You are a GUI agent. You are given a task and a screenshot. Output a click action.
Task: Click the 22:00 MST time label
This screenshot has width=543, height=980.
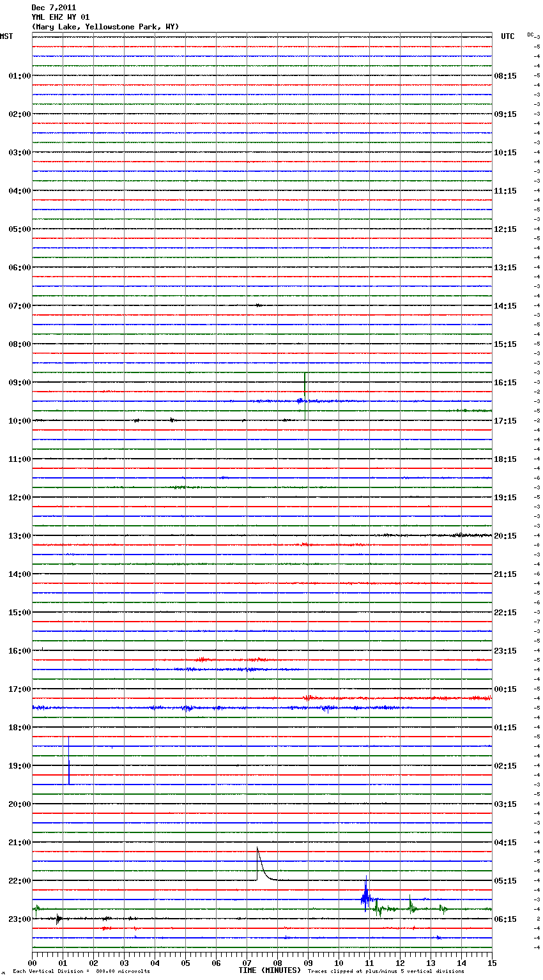click(19, 881)
